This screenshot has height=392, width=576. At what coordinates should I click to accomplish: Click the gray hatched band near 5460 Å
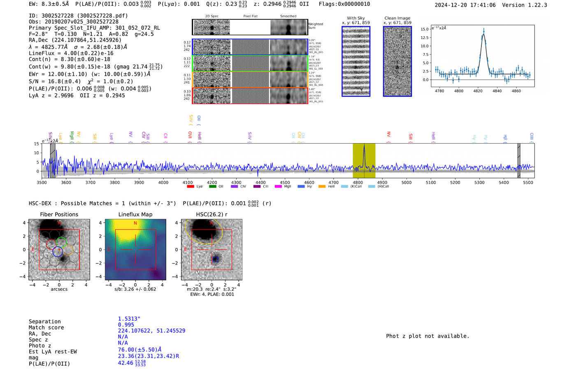519,160
